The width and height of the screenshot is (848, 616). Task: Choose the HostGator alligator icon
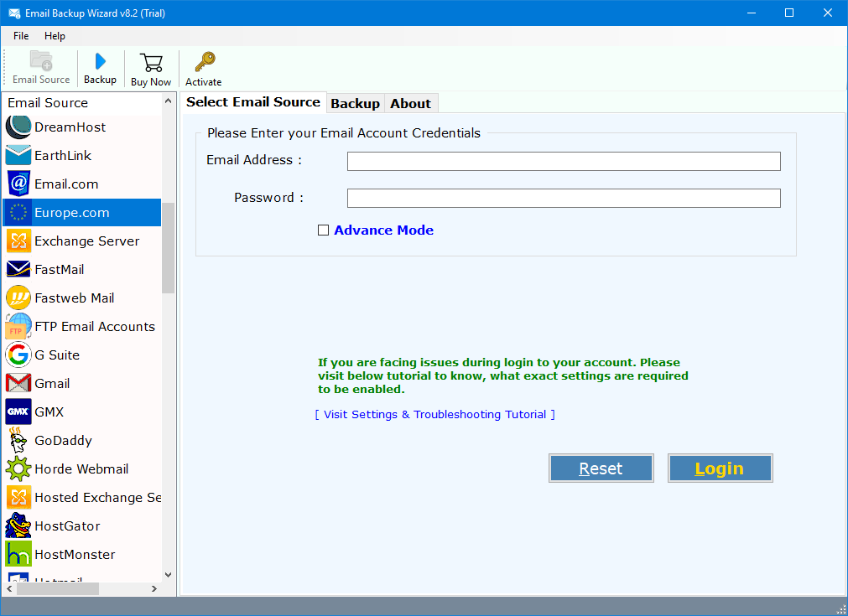click(18, 525)
